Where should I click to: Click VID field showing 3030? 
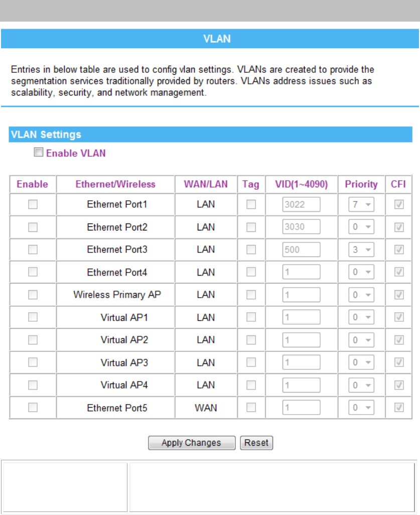click(301, 226)
